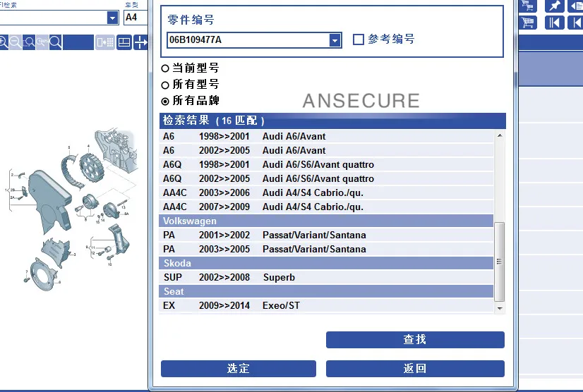
Task: Select row A6 2002>>2005 Audi A6/Avant
Action: [x=326, y=150]
